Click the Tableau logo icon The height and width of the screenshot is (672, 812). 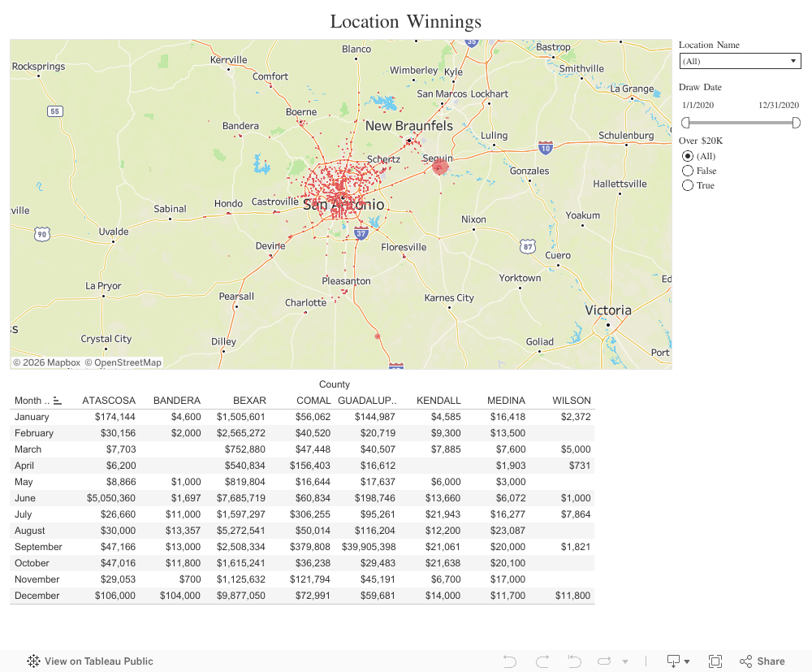tap(34, 661)
